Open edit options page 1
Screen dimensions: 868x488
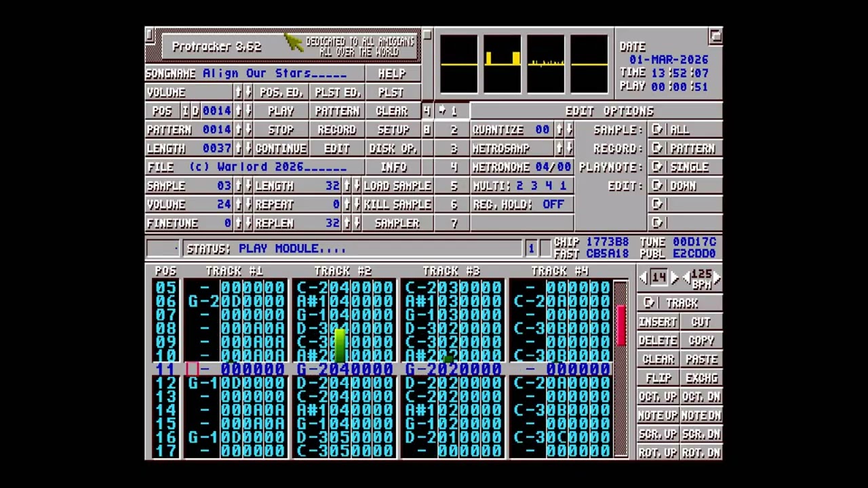(451, 110)
